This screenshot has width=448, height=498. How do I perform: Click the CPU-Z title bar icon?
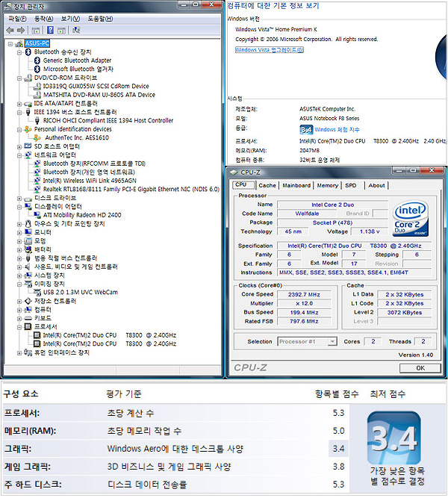pyautogui.click(x=234, y=172)
